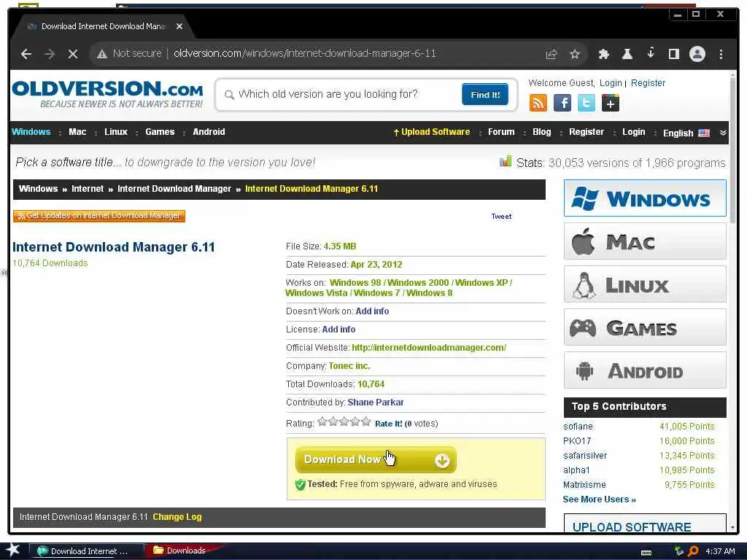Focus the old version search field
747x560 pixels.
pyautogui.click(x=347, y=94)
